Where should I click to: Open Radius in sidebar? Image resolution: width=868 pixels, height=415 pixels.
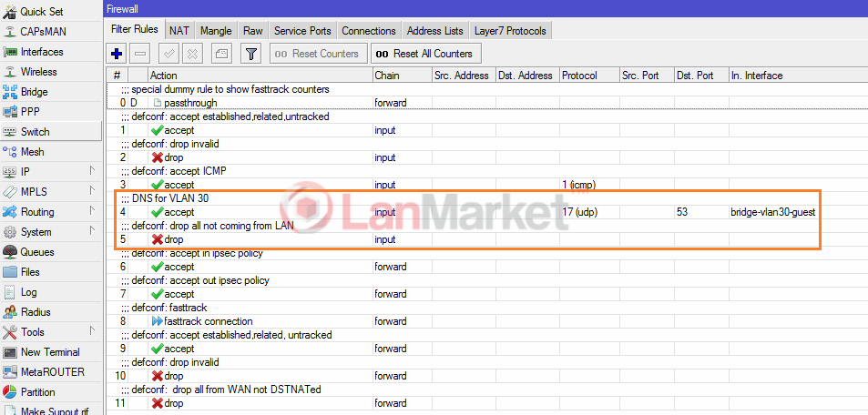(x=51, y=312)
